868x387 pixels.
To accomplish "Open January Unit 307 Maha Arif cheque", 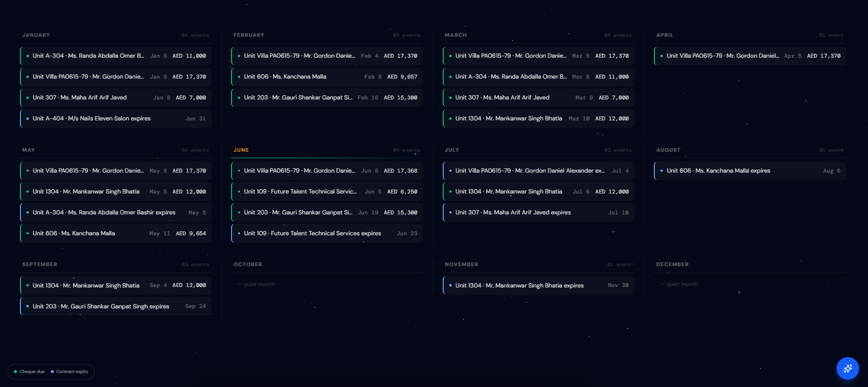I will point(116,97).
